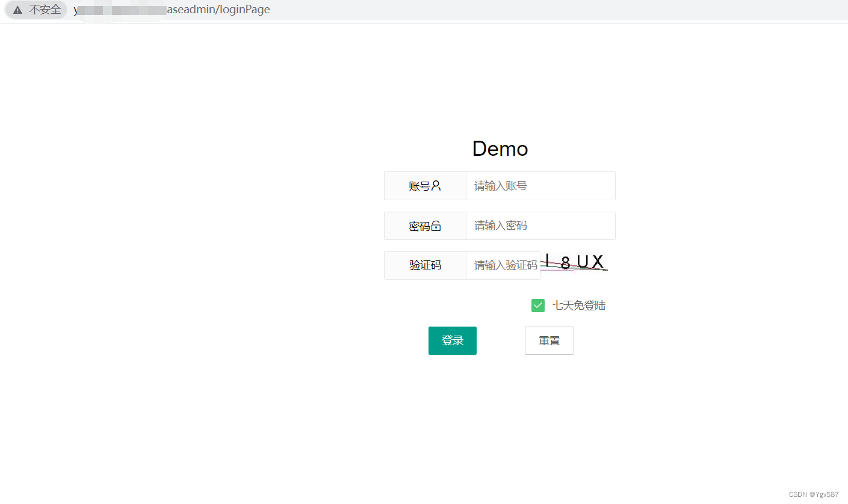Click the 不安全 warning icon in address bar
This screenshot has height=504, width=848.
click(18, 10)
